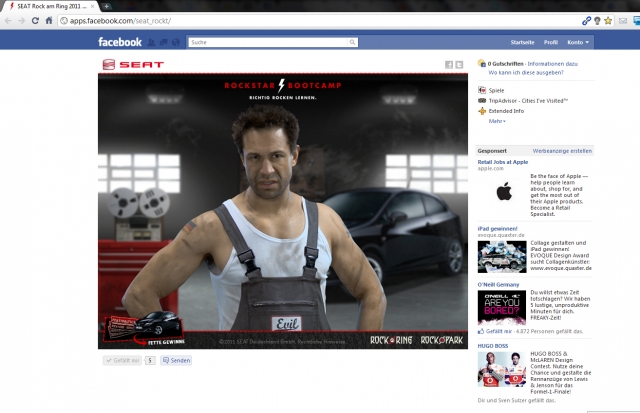Click the Rechtliche Hinweise footer text
The image size is (640, 413).
(322, 342)
